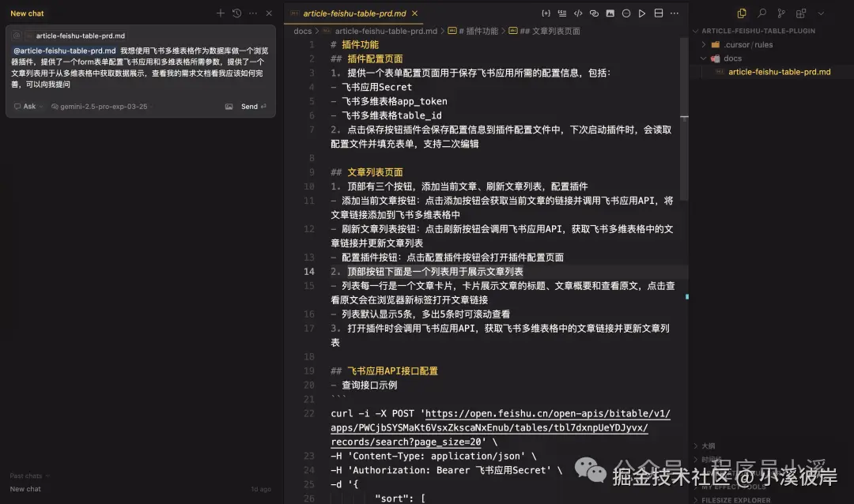Send the chat message

point(253,107)
